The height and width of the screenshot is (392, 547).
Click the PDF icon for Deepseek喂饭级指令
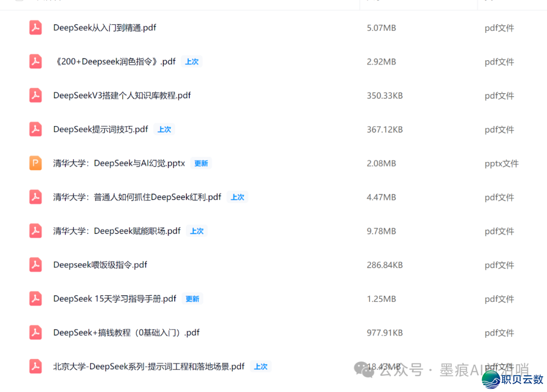[x=35, y=265]
